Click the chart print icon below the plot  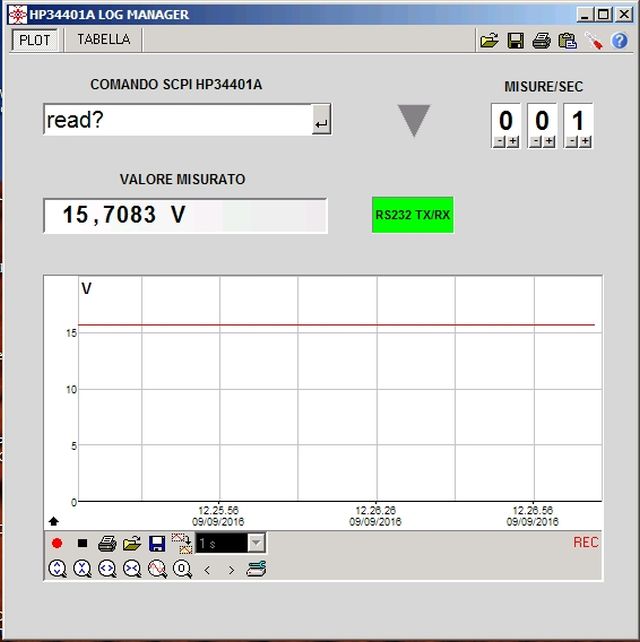(106, 544)
